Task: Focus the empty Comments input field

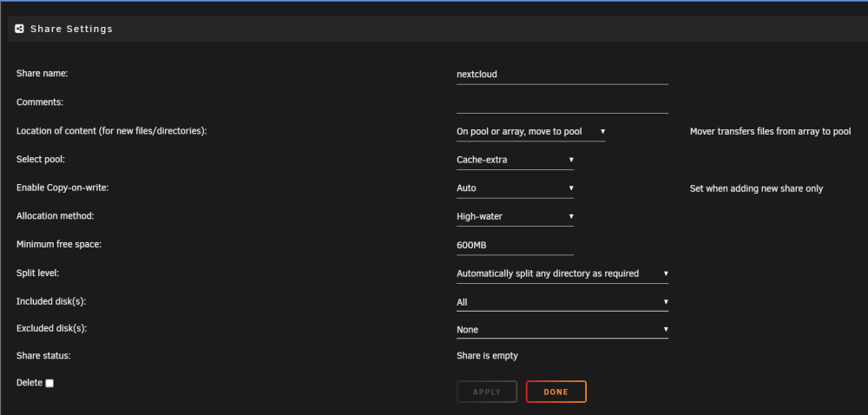Action: pos(562,103)
